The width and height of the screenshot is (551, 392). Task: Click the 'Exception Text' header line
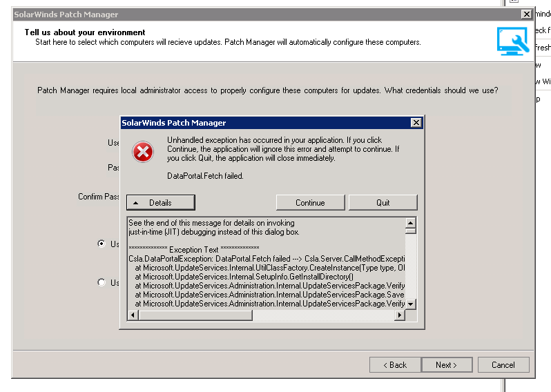tap(194, 249)
